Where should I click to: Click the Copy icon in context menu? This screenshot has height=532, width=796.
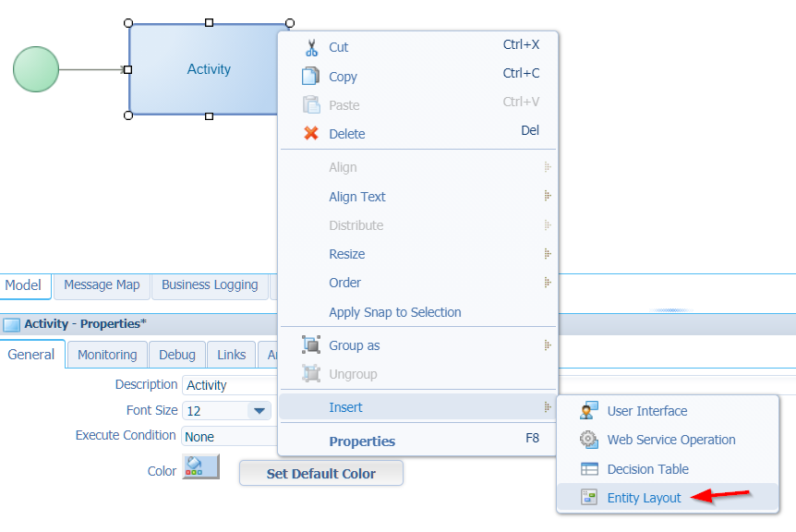[310, 76]
